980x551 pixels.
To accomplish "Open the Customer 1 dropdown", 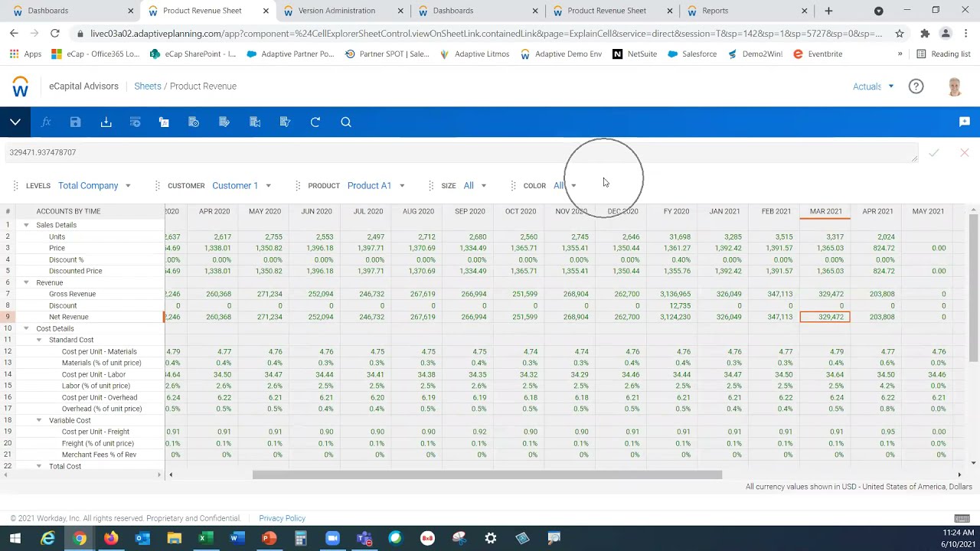I will [x=242, y=185].
